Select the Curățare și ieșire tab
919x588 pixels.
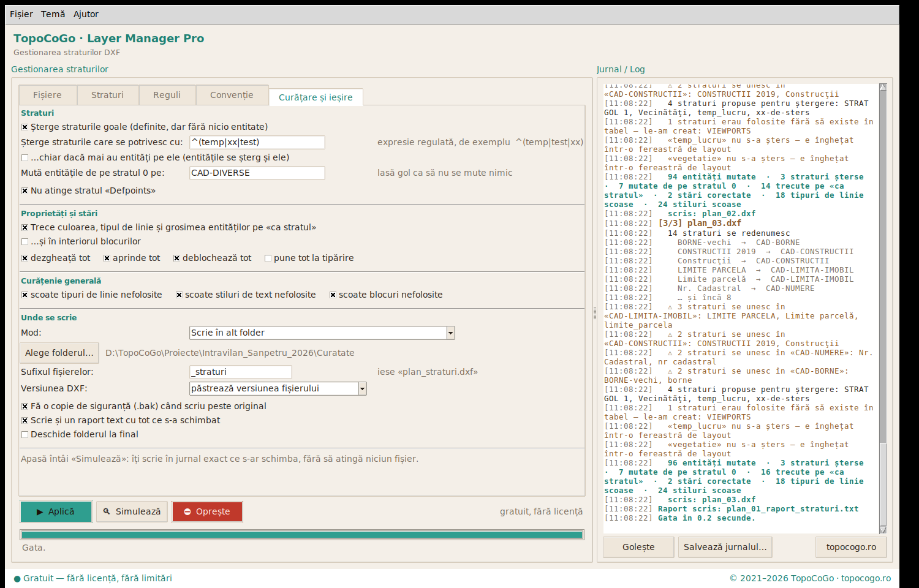(x=316, y=97)
